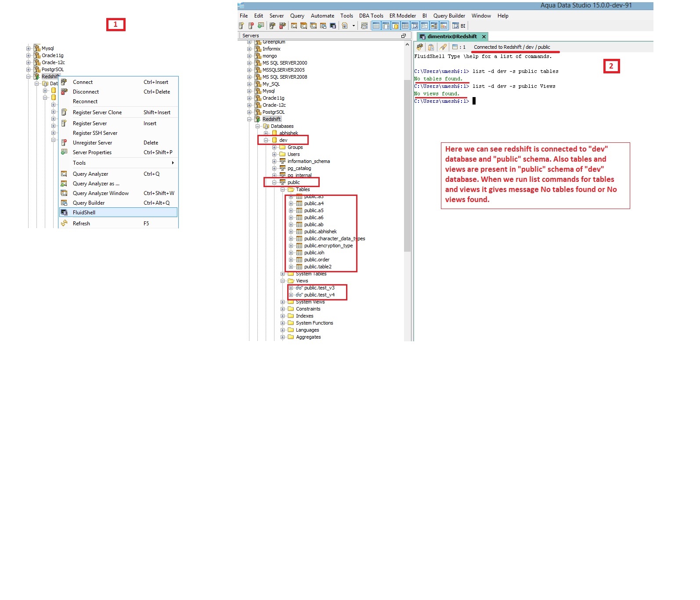Screen dimensions: 700x600
Task: Select the Aggregates folder
Action: click(308, 337)
